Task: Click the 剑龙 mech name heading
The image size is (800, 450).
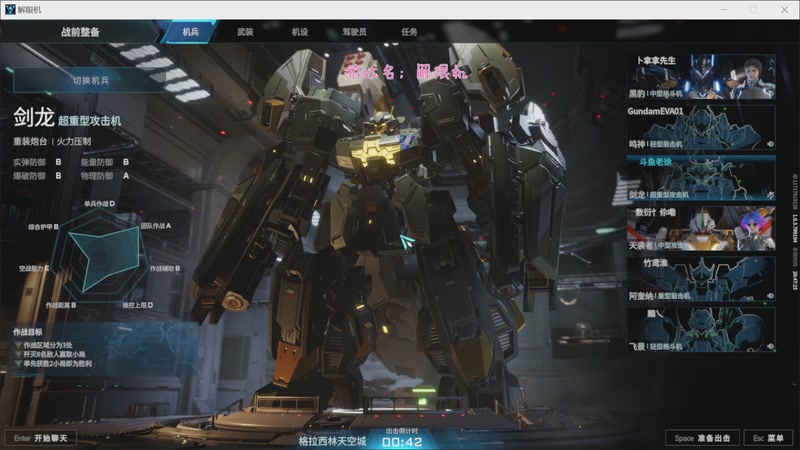Action: click(x=34, y=117)
